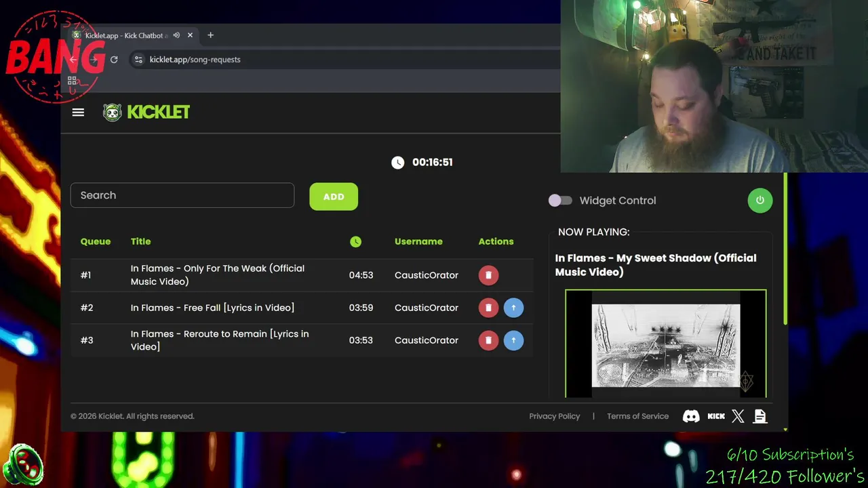The width and height of the screenshot is (868, 488).
Task: Open the Kicklet hamburger menu
Action: [78, 113]
